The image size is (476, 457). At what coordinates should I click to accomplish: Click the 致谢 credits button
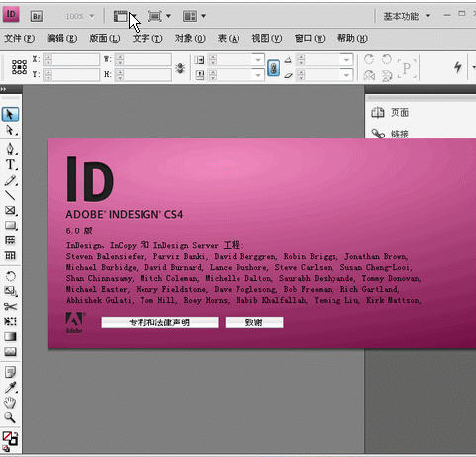(x=254, y=322)
